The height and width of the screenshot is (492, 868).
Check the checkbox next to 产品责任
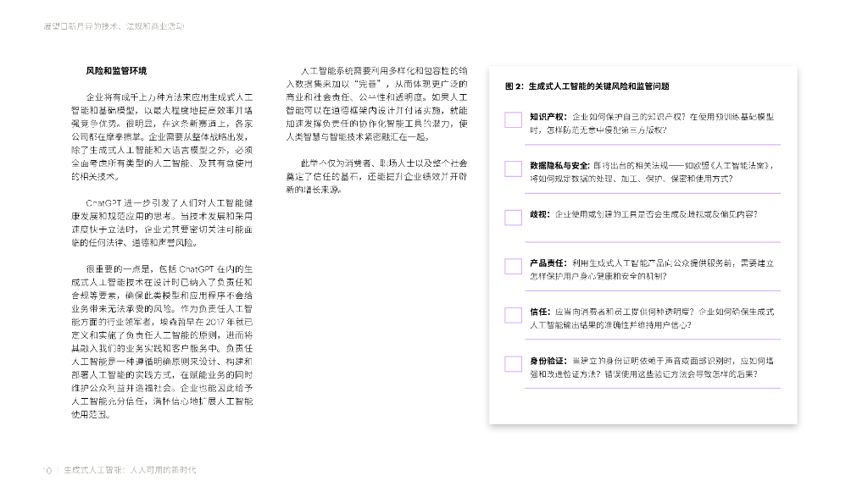pyautogui.click(x=512, y=268)
